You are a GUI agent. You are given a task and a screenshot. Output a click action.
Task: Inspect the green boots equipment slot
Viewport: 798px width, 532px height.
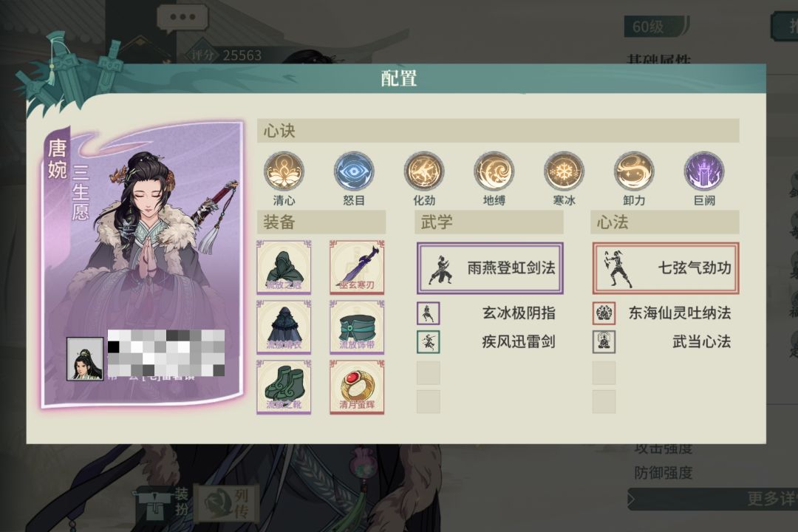click(x=284, y=387)
